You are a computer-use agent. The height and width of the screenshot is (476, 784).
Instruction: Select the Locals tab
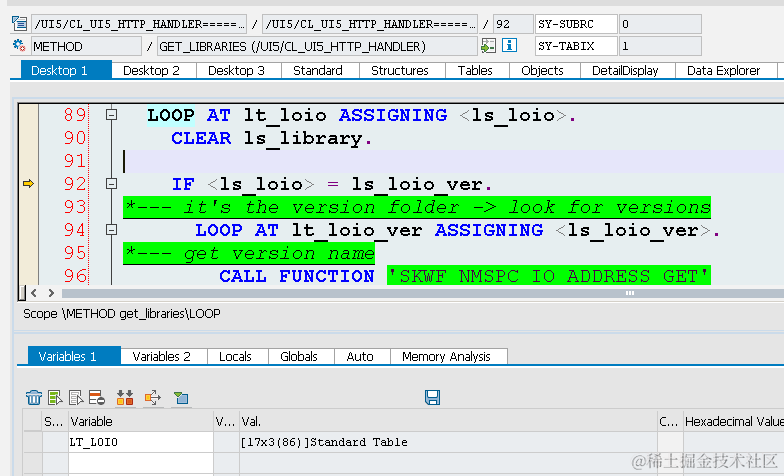tap(238, 356)
